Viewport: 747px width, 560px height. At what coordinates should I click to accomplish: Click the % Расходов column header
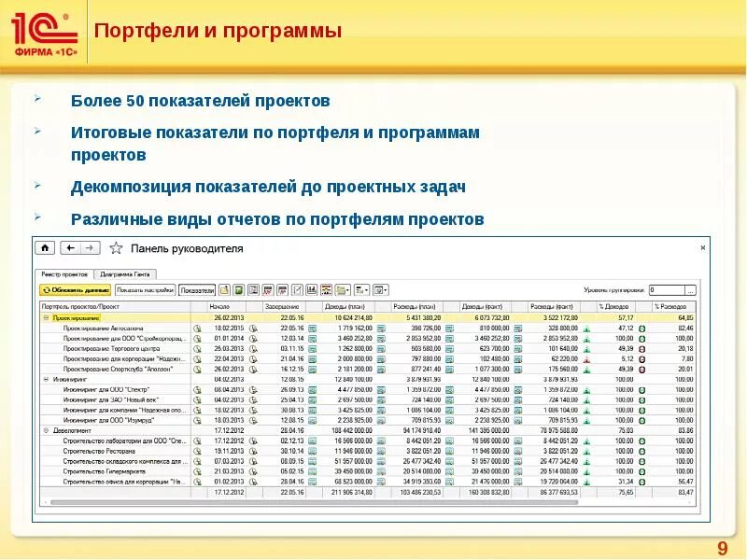[673, 307]
